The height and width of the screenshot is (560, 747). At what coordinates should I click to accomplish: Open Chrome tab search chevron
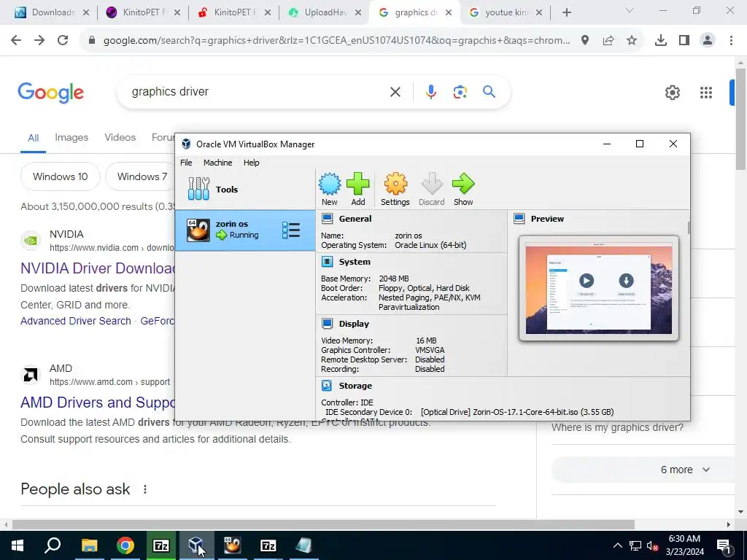[x=630, y=10]
